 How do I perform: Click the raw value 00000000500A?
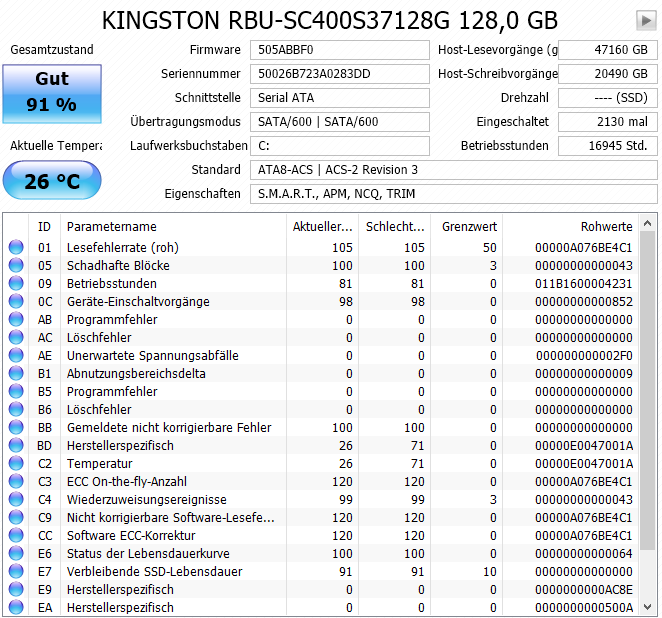583,608
